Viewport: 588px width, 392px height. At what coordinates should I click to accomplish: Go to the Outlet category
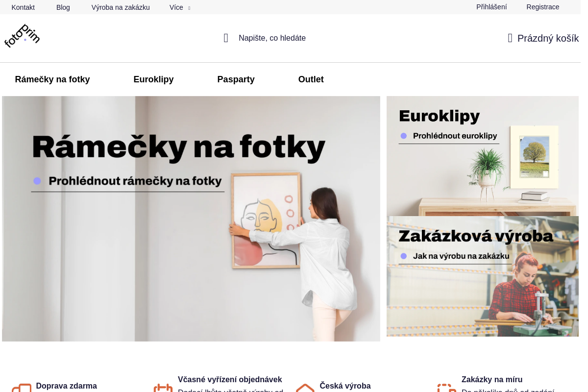(311, 79)
